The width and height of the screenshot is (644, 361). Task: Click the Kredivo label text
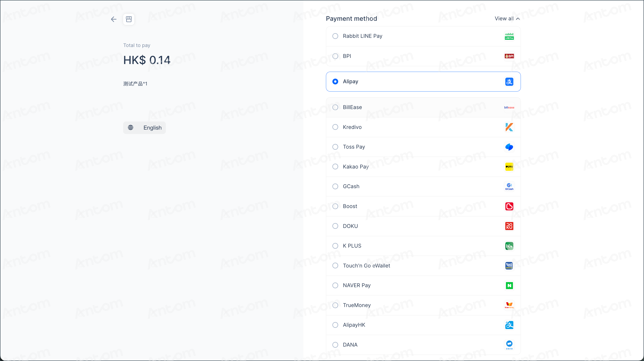coord(352,127)
